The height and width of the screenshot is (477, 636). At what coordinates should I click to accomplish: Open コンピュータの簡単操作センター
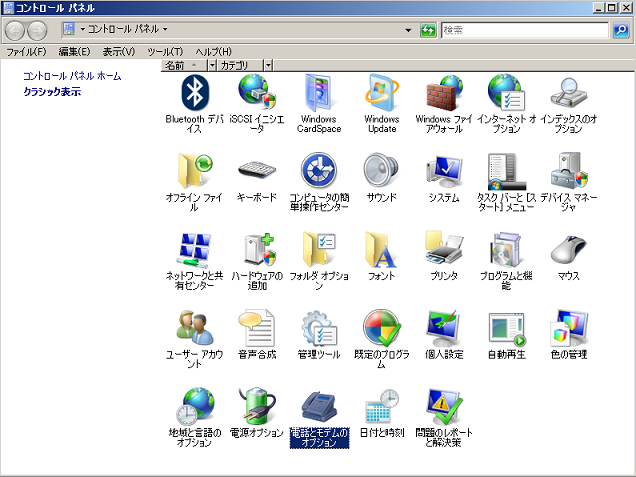319,171
